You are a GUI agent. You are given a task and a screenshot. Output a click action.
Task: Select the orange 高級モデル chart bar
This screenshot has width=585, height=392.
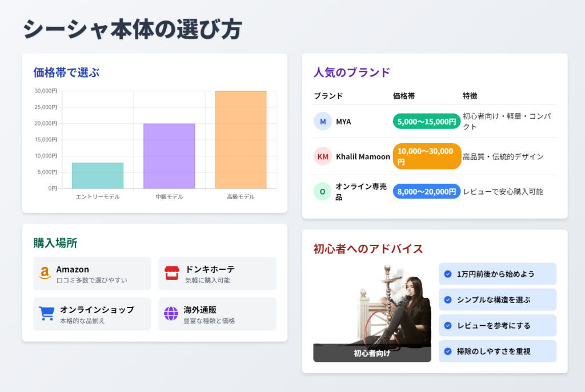[241, 140]
